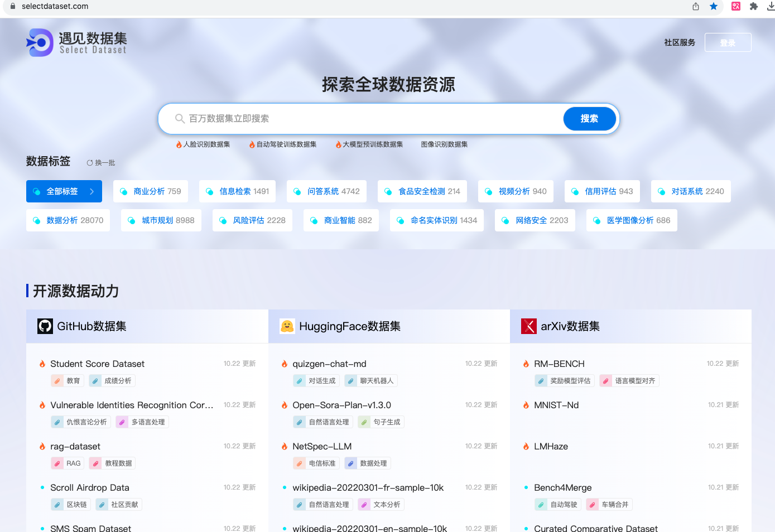This screenshot has width=775, height=532.
Task: Select the 城市规划 8988 tag
Action: click(161, 220)
